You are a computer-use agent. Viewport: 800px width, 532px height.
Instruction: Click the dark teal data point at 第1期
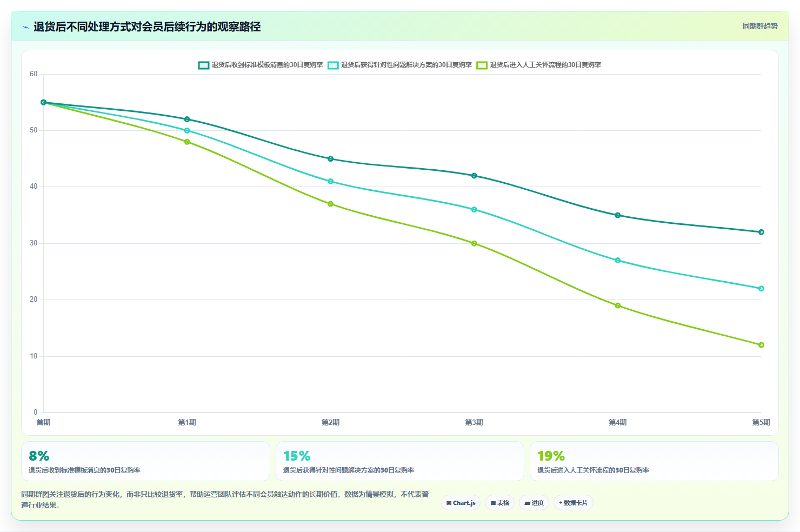coord(187,119)
